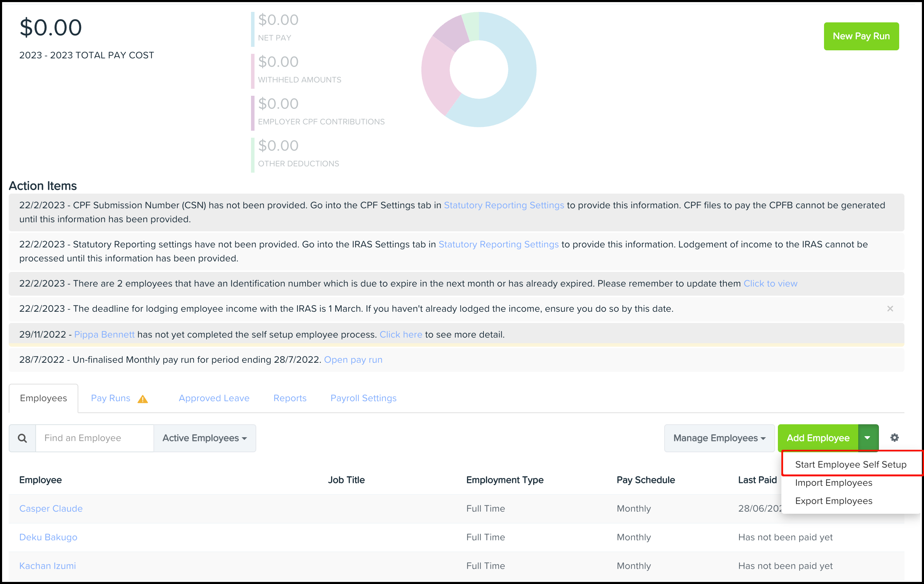Focus the Find an Employee field

point(94,438)
